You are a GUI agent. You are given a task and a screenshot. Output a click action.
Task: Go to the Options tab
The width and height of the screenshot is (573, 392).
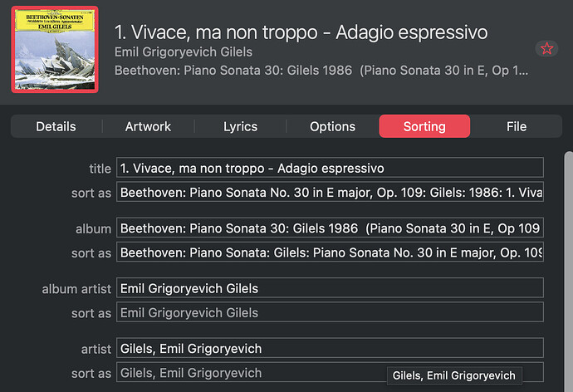click(x=332, y=126)
